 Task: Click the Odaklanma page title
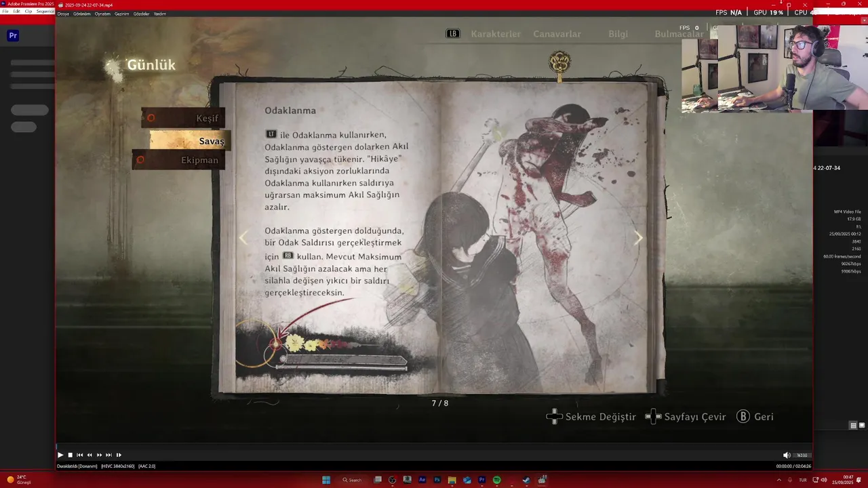(290, 110)
